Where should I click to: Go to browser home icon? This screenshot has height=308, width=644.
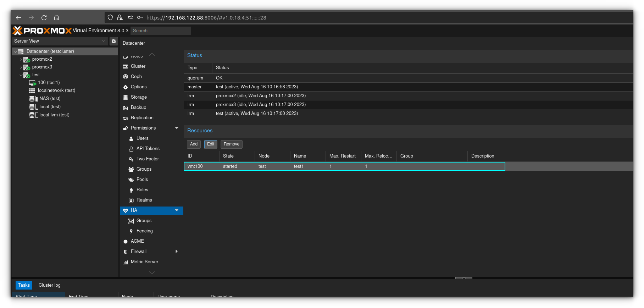(56, 17)
